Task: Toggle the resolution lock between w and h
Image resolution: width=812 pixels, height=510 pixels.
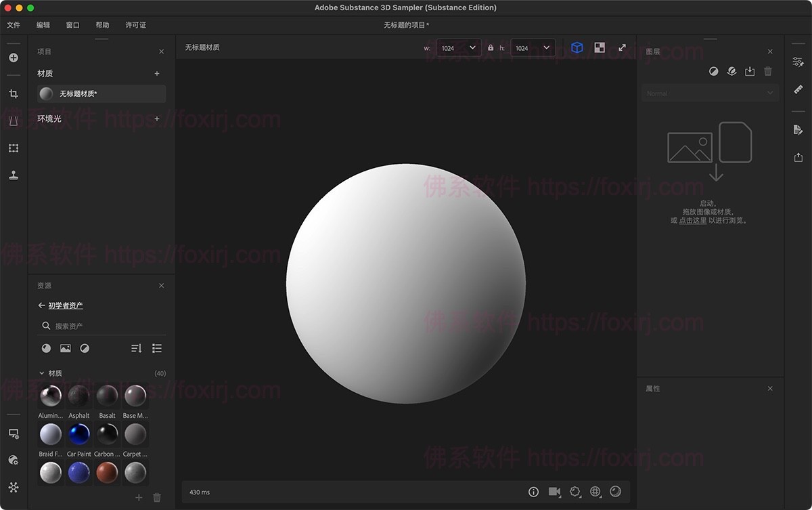Action: (x=491, y=47)
